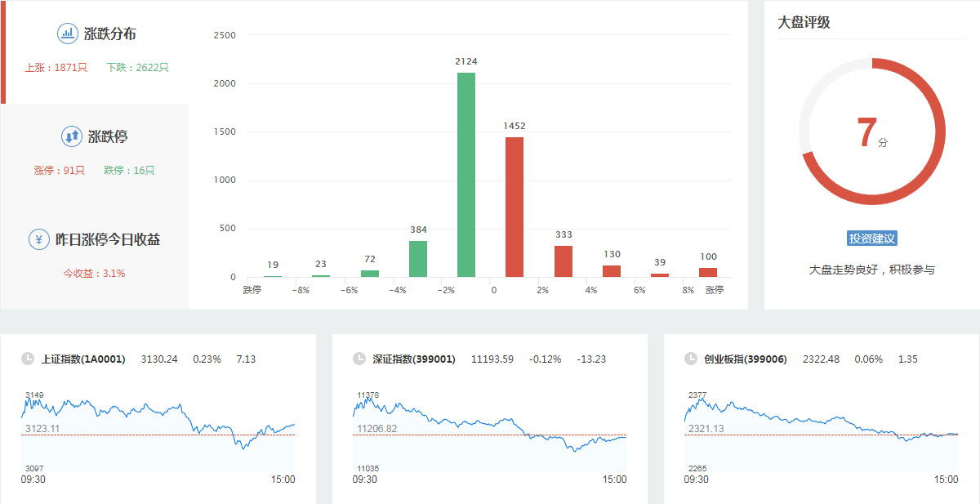980x504 pixels.
Task: Click the 涨跌停 up-down arrows icon
Action: coord(71,136)
